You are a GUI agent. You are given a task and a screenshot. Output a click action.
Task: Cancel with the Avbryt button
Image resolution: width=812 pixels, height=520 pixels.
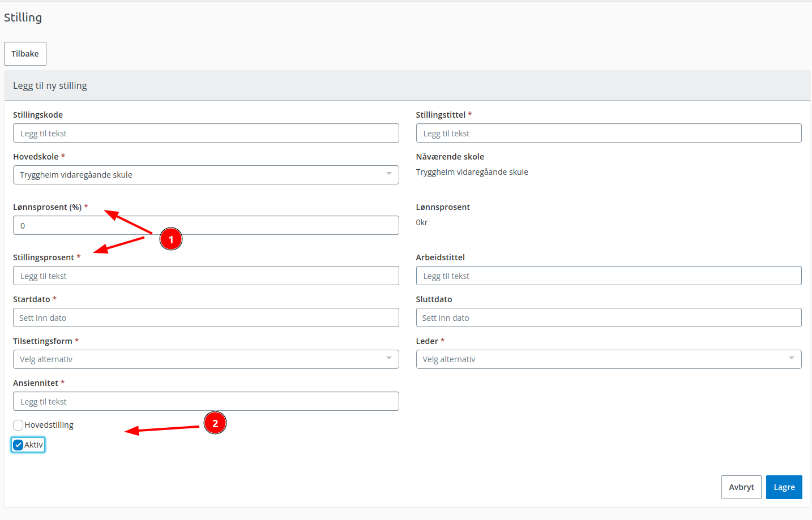tap(741, 487)
